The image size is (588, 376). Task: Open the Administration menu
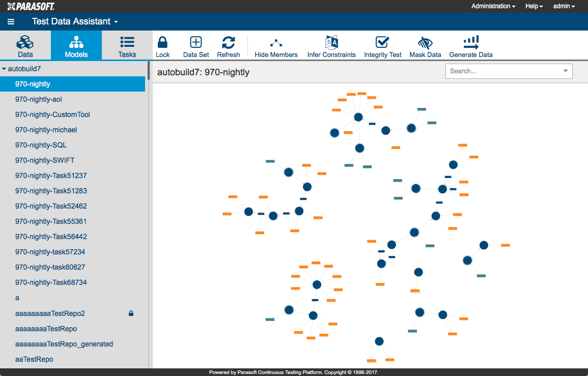(493, 6)
